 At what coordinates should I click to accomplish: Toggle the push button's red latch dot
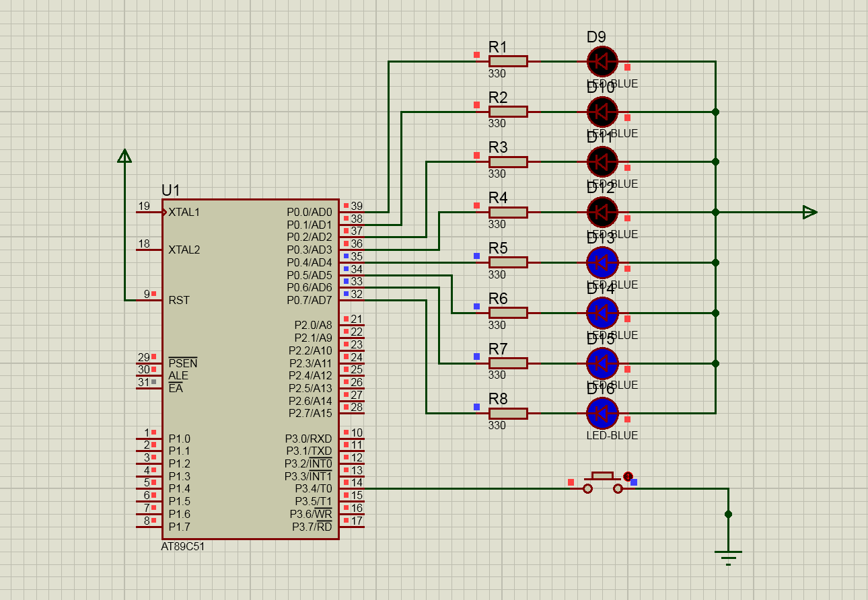click(x=628, y=476)
